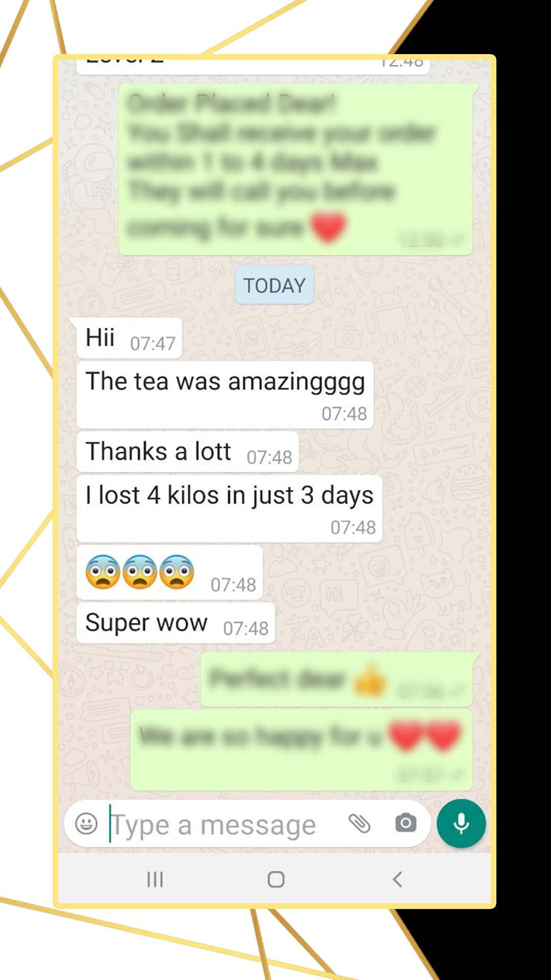
Task: Tap the partially visible top message bubble
Action: 253,65
